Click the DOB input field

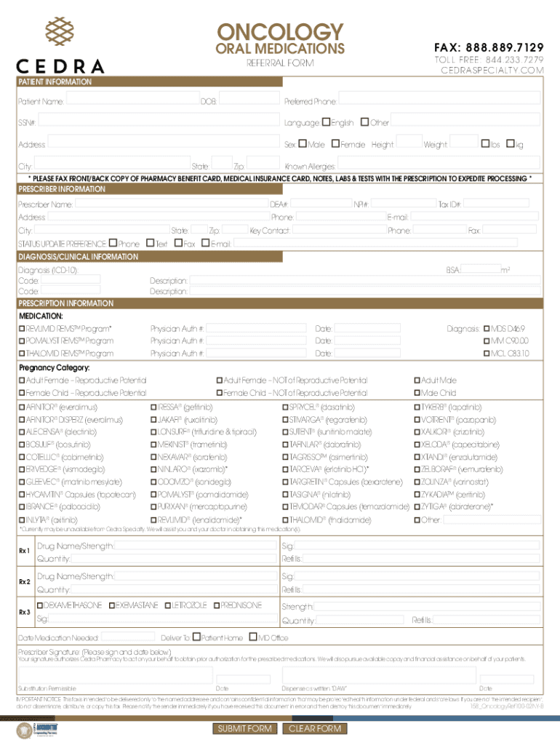point(249,98)
